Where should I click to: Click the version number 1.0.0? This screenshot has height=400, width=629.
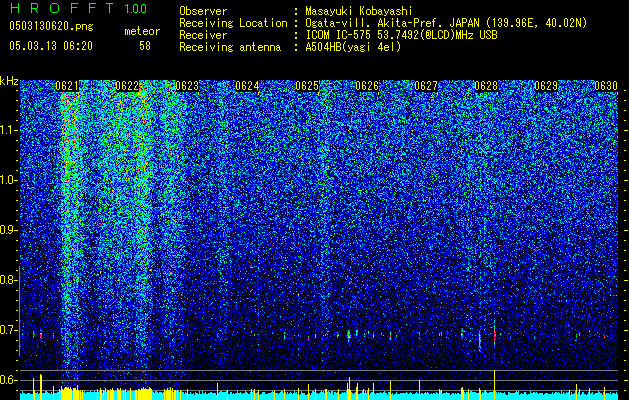pos(136,9)
